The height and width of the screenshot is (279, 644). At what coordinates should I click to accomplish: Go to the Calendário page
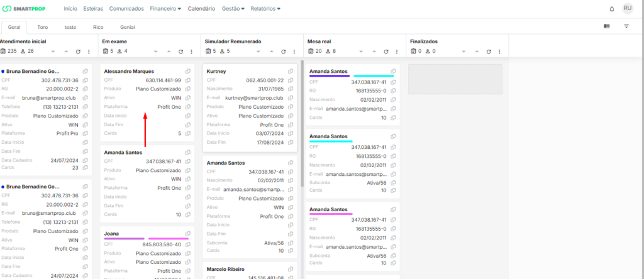[x=201, y=9]
